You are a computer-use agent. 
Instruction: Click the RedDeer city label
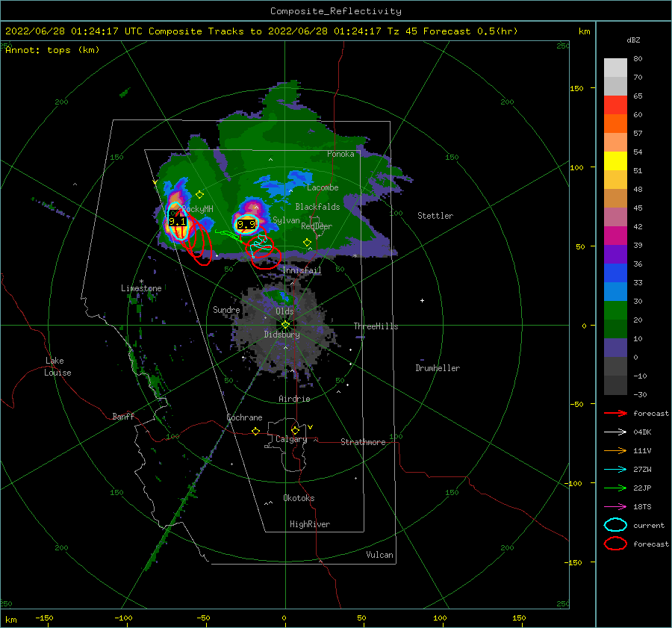317,226
